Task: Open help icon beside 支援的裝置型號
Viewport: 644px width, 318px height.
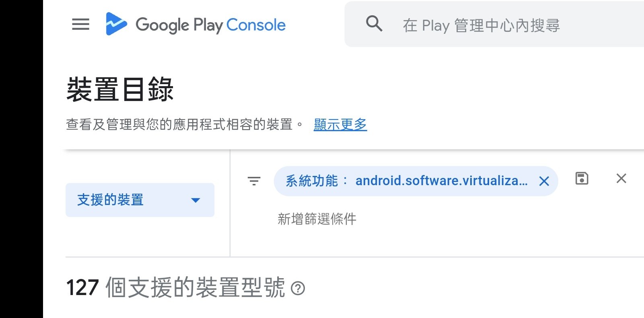Action: point(298,288)
